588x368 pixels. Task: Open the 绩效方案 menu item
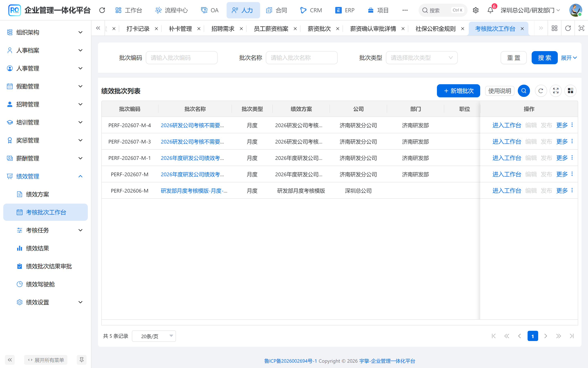click(x=46, y=194)
